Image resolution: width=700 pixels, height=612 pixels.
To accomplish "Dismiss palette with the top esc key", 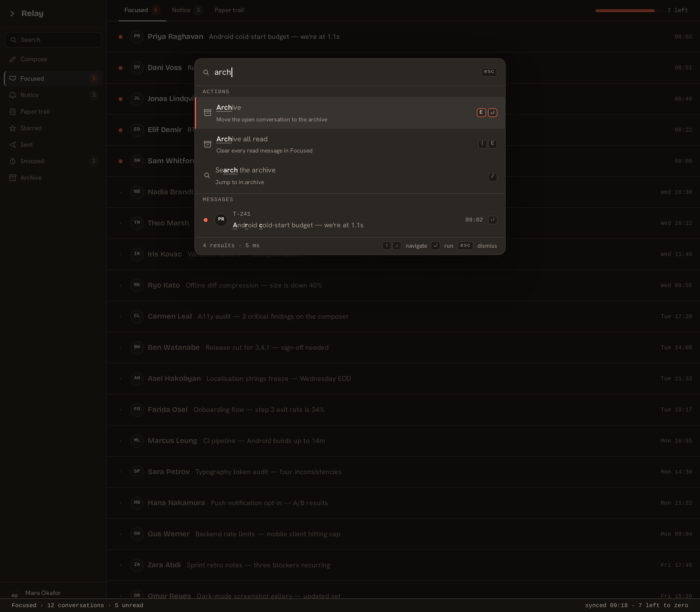I will click(489, 72).
